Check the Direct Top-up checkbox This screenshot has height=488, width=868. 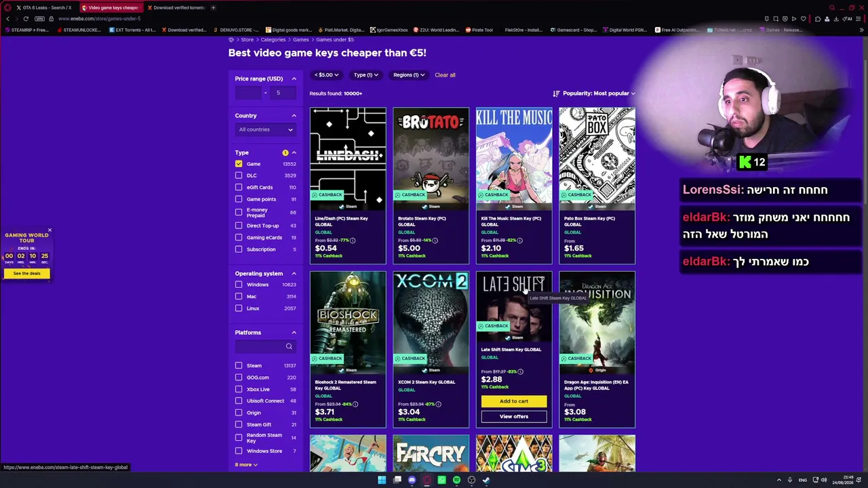click(x=239, y=226)
